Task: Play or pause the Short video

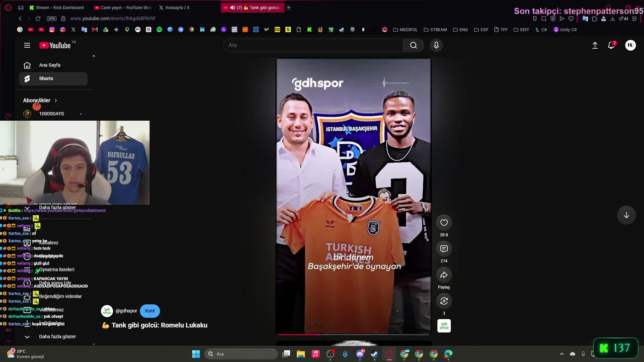Action: [x=353, y=196]
